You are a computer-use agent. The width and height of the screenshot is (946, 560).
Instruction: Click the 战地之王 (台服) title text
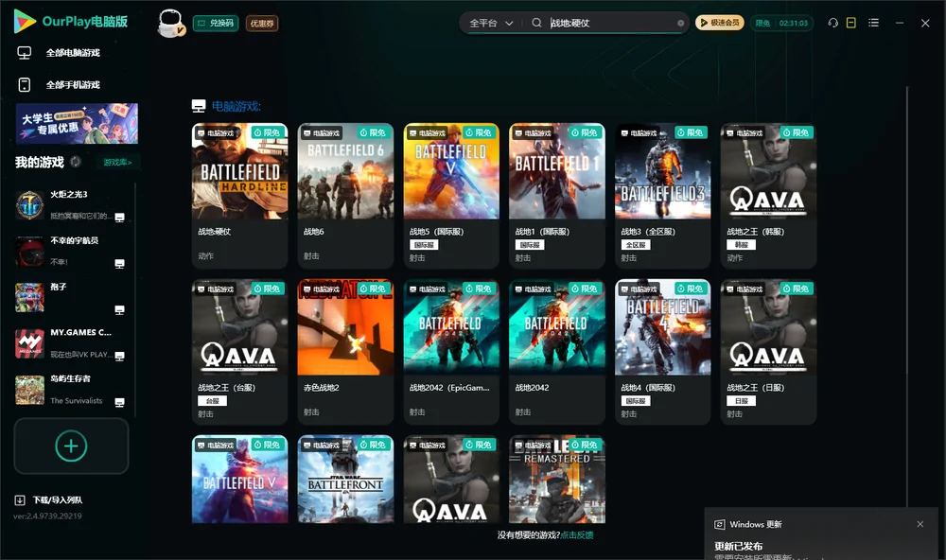[227, 388]
